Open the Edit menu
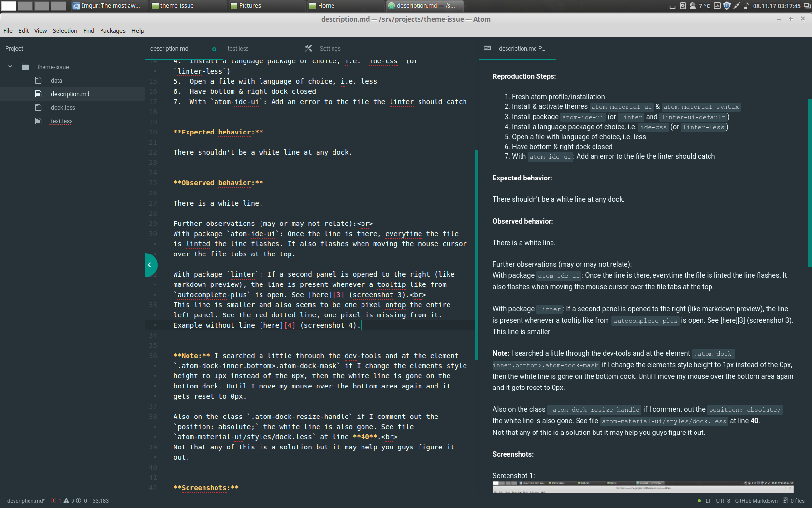Screen dimensions: 812x508 coord(23,30)
